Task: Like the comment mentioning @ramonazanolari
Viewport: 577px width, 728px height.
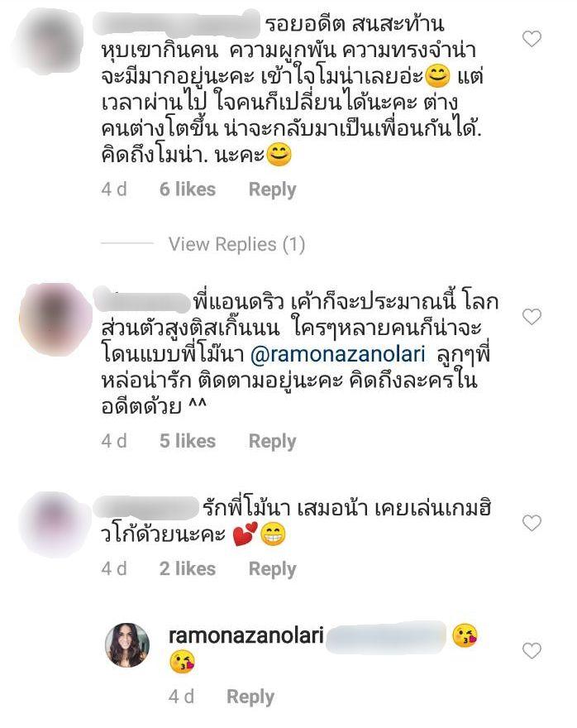Action: click(x=532, y=317)
